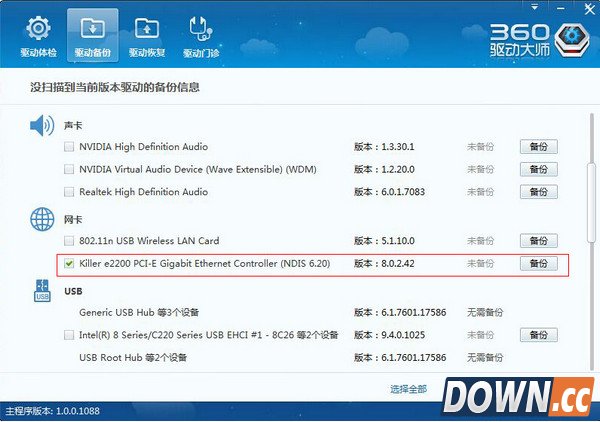
Task: Click 备份 button for Killer e2200
Action: [x=538, y=264]
